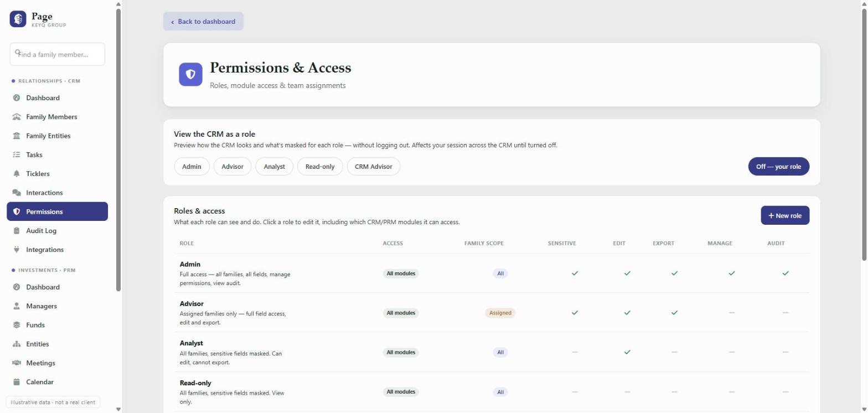868x413 pixels.
Task: Click Admin's Audit checkmark
Action: pyautogui.click(x=785, y=273)
